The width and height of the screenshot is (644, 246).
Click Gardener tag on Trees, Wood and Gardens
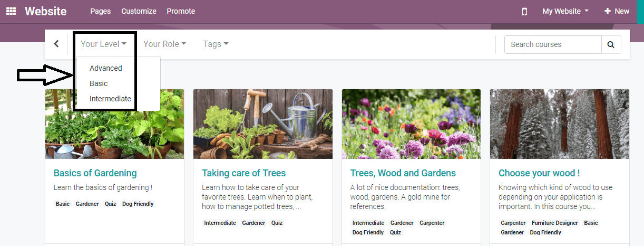coord(402,223)
